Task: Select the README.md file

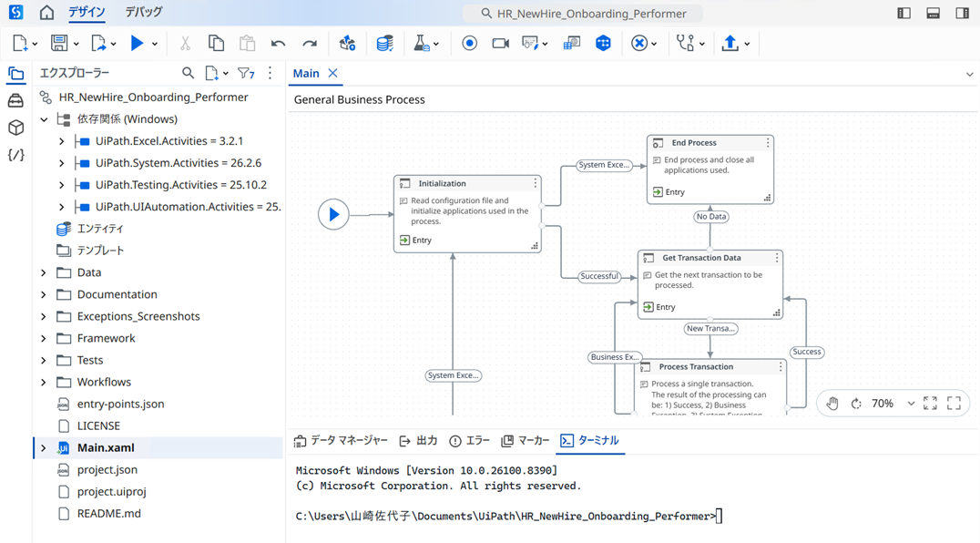Action: 108,514
